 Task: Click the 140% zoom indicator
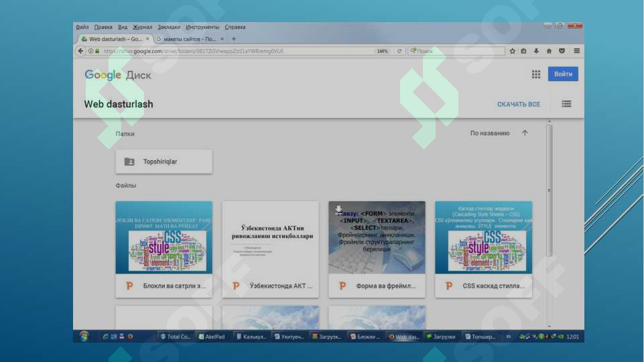[383, 51]
